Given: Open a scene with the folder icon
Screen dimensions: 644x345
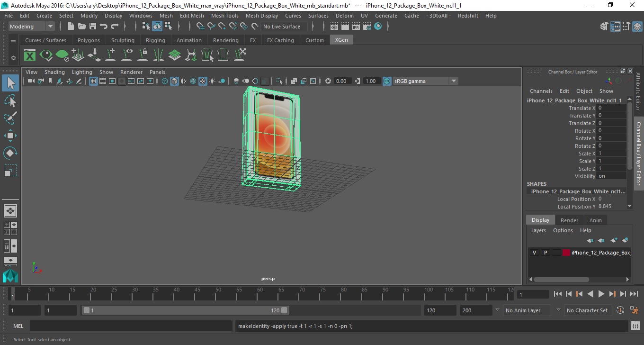Looking at the screenshot, I should tap(82, 27).
